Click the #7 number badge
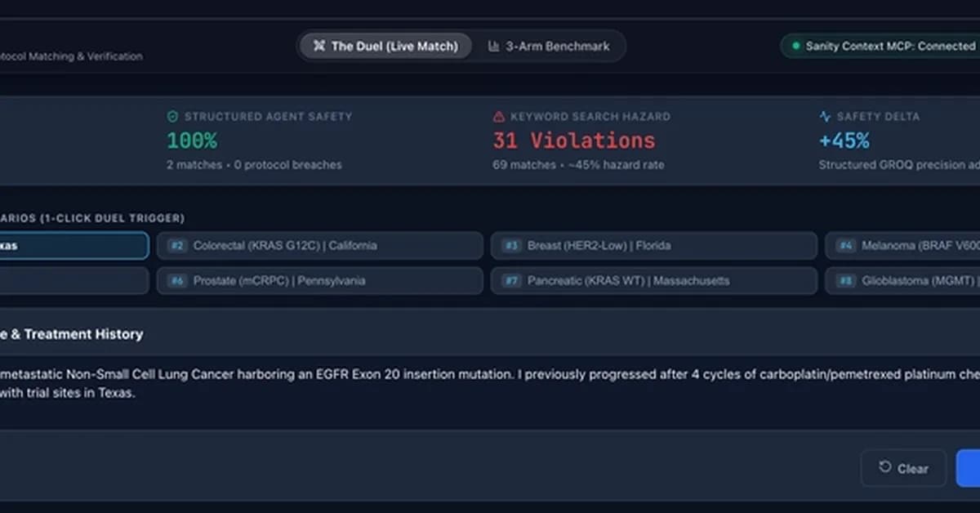 [x=512, y=281]
